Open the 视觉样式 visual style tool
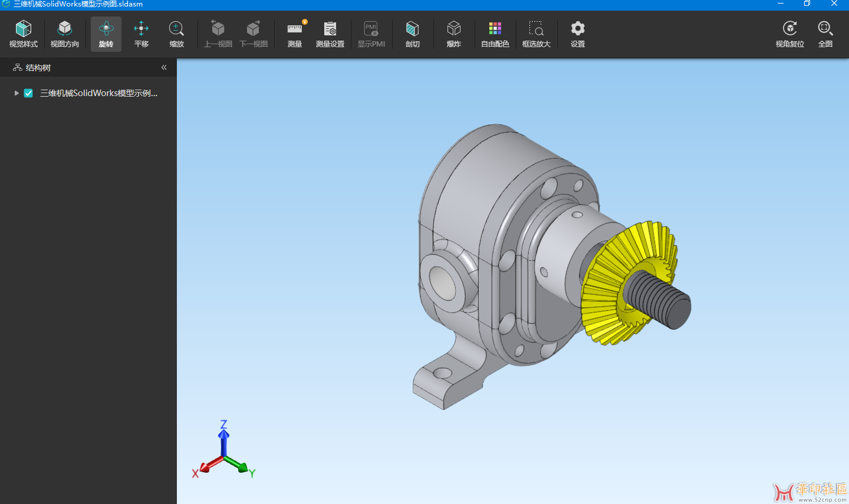The image size is (849, 504). 24,34
